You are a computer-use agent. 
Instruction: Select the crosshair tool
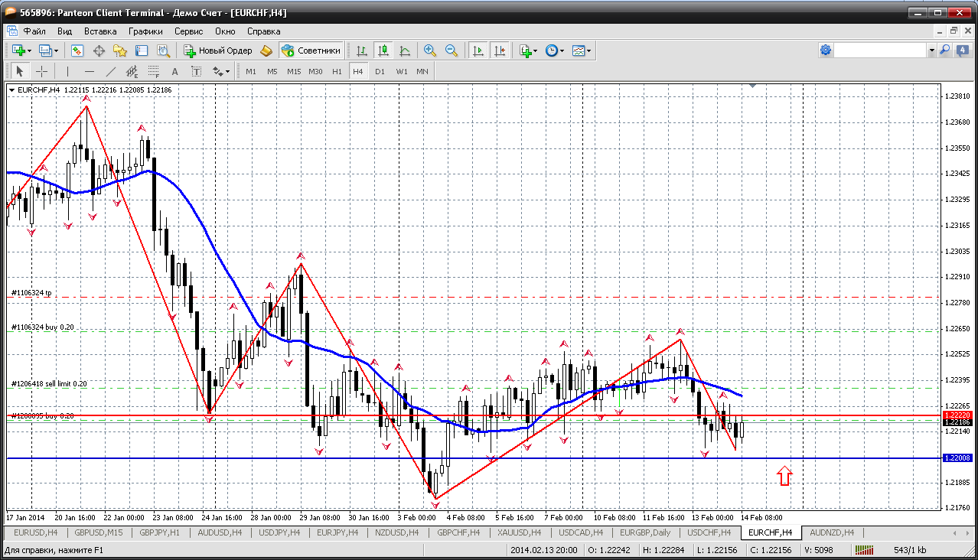point(41,71)
